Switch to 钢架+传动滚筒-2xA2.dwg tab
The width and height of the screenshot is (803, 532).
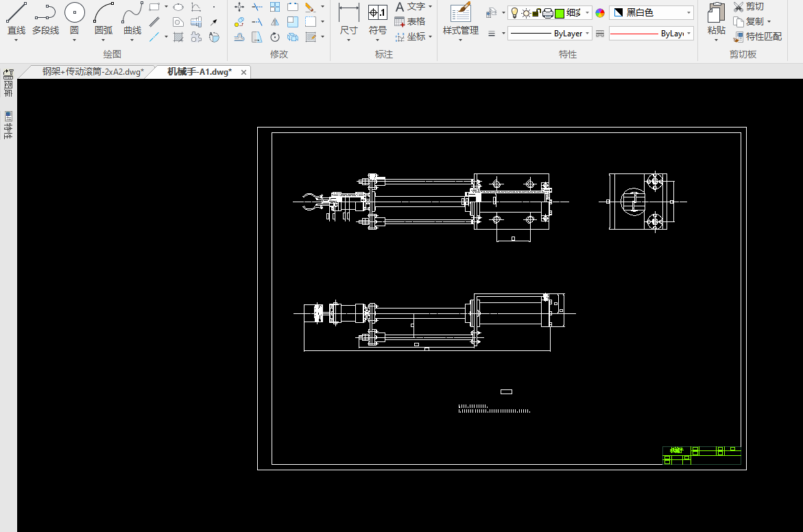93,72
